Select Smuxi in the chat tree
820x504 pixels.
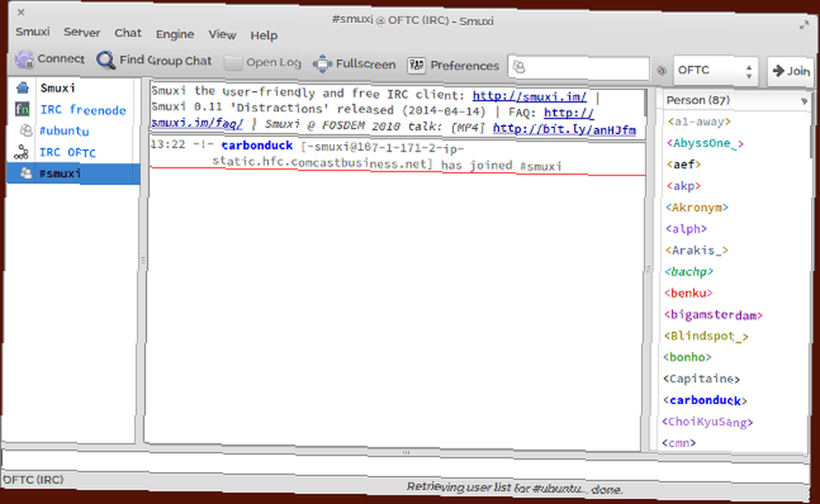57,88
